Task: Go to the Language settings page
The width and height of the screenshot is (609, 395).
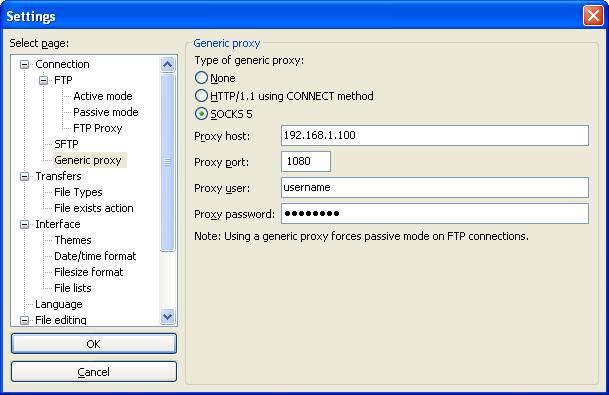Action: point(59,304)
